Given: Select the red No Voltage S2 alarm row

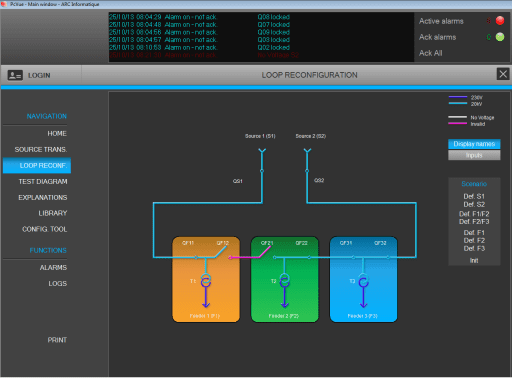Looking at the screenshot, I should coord(261,55).
